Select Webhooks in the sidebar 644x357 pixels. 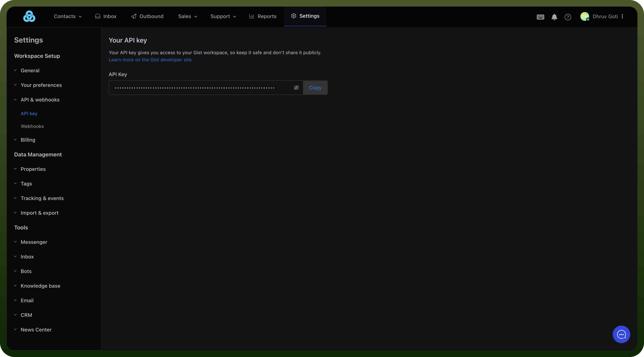point(32,126)
